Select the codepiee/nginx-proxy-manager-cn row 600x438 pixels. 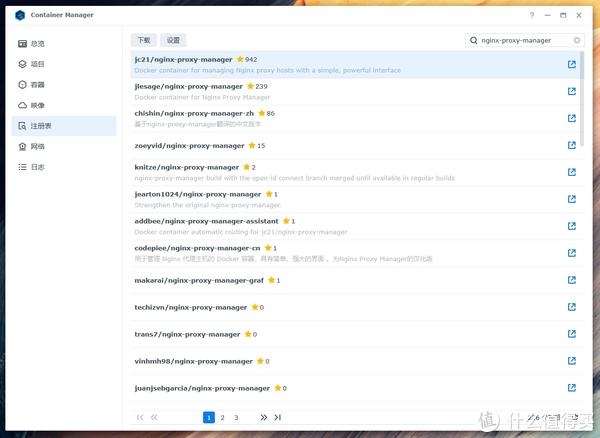tap(355, 254)
